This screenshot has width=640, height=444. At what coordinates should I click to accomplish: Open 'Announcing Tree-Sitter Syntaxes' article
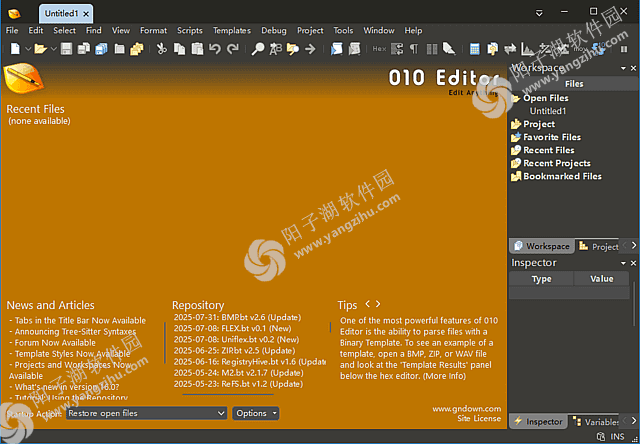point(75,332)
